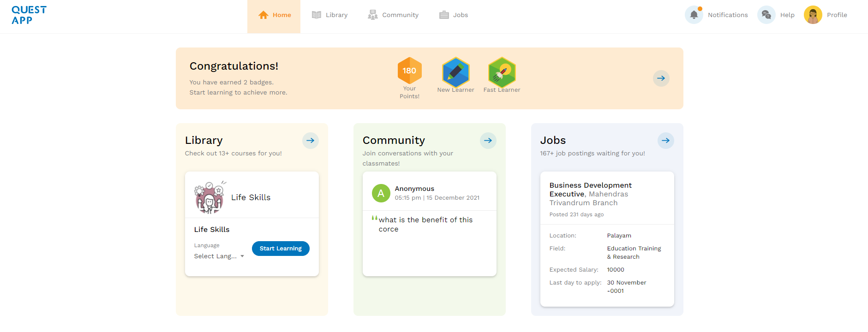The width and height of the screenshot is (868, 332).
Task: Click the Help chat bubble icon
Action: coord(766,15)
